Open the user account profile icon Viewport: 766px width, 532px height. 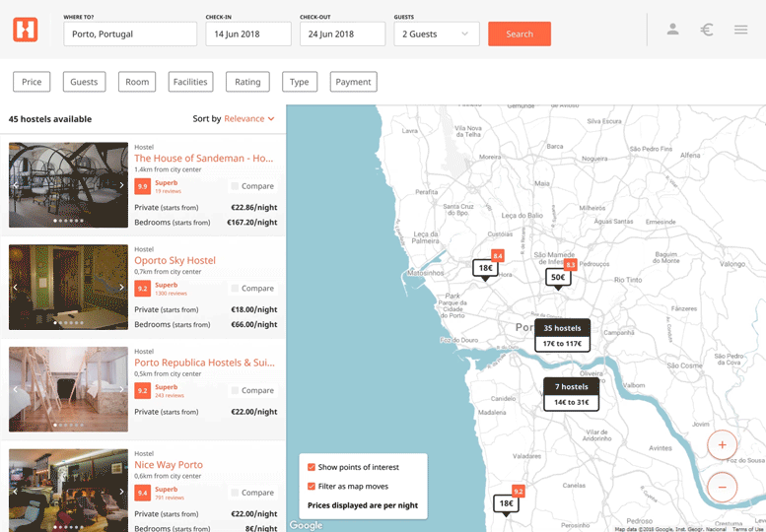(673, 30)
